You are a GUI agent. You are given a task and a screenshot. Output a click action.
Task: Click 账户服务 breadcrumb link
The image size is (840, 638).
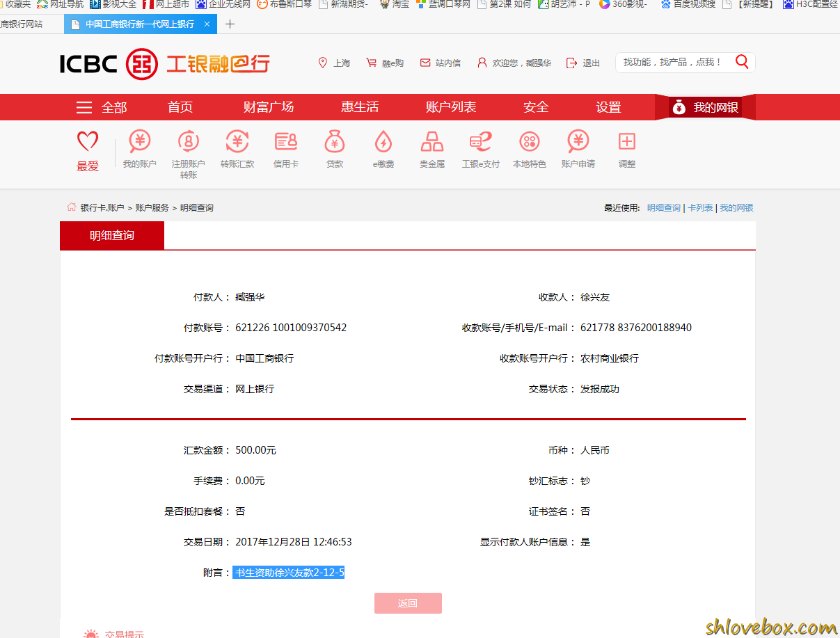click(x=152, y=207)
